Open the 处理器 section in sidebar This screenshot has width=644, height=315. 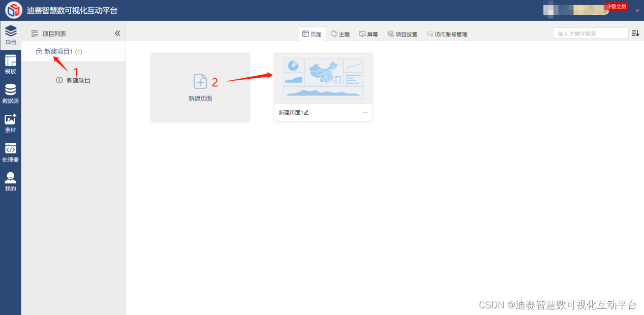[x=11, y=153]
